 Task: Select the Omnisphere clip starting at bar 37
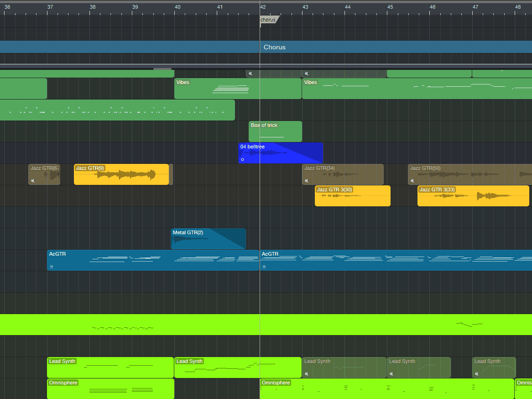[x=110, y=389]
